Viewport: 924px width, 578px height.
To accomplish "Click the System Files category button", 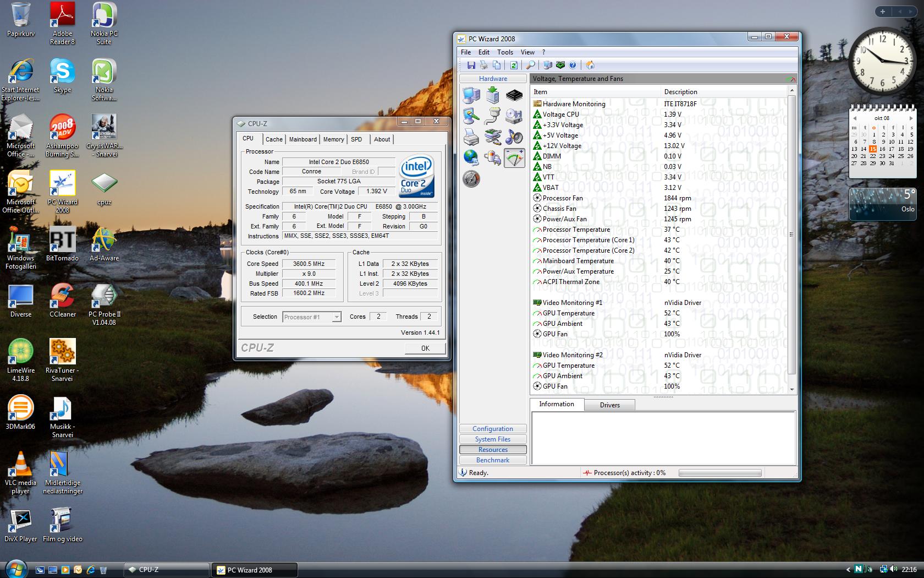I will point(493,439).
